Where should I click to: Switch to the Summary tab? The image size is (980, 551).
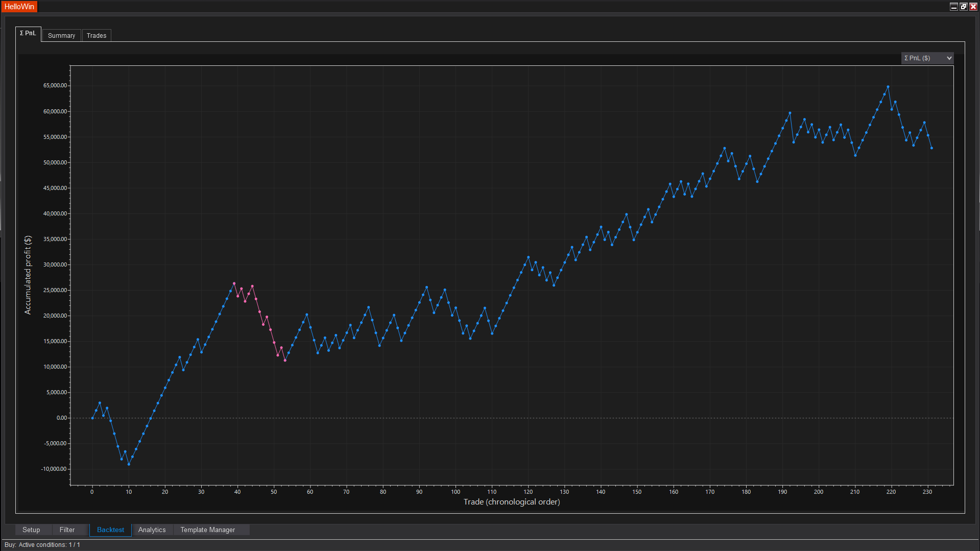click(x=61, y=35)
